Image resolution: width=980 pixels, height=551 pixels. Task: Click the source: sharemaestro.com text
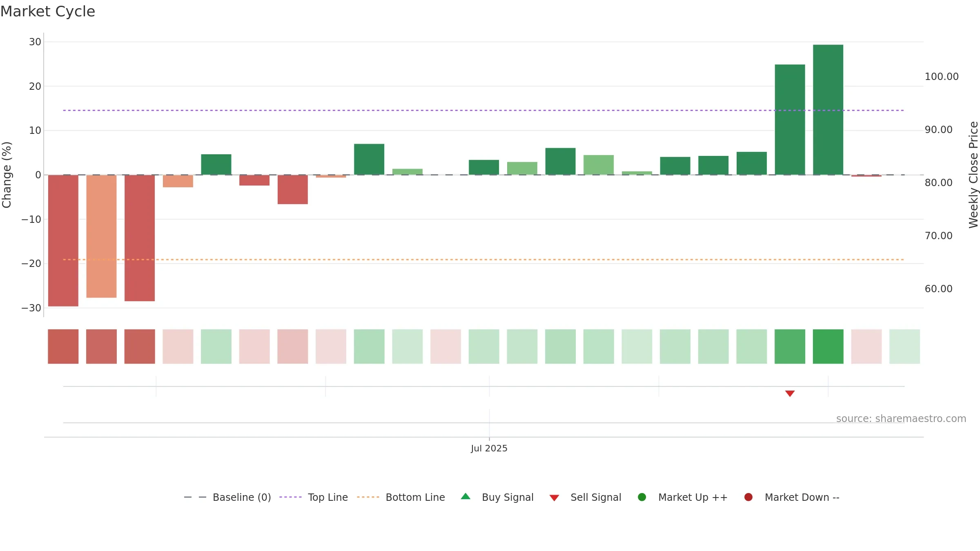tap(901, 418)
